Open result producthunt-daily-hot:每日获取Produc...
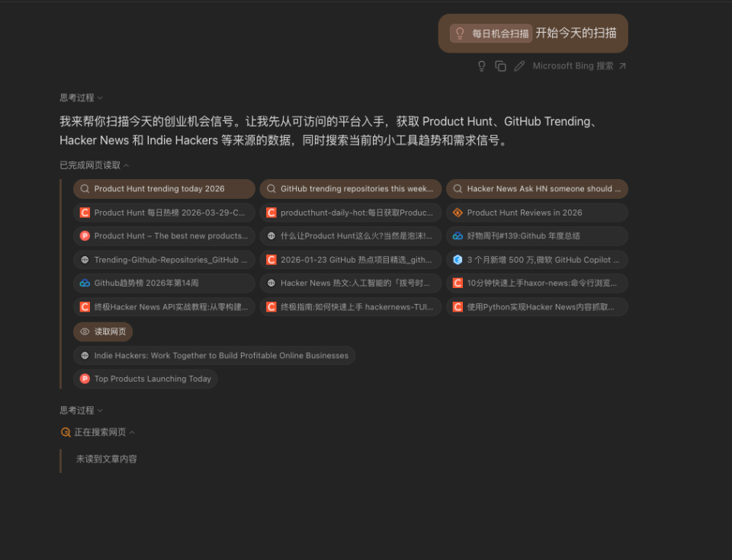The image size is (732, 560). (x=350, y=213)
